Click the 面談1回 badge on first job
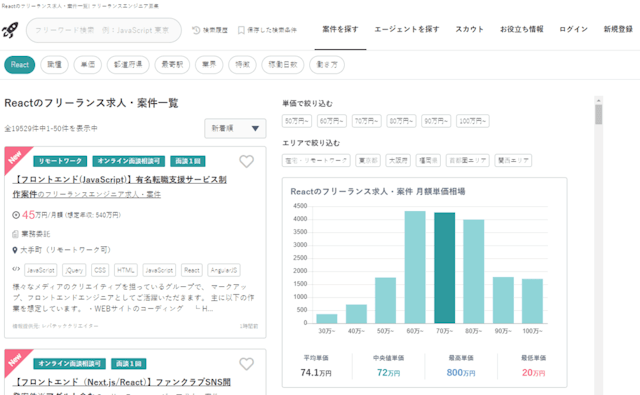 [188, 161]
